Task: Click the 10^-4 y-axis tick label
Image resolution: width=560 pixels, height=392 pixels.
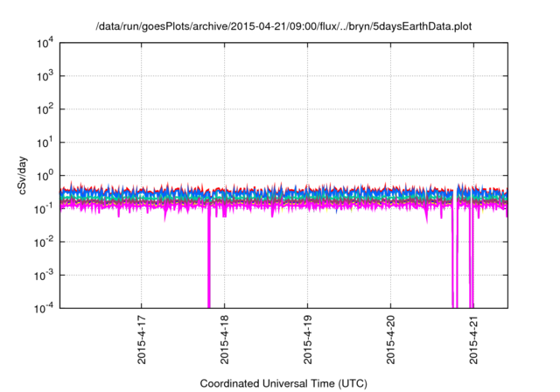Action: tap(44, 308)
